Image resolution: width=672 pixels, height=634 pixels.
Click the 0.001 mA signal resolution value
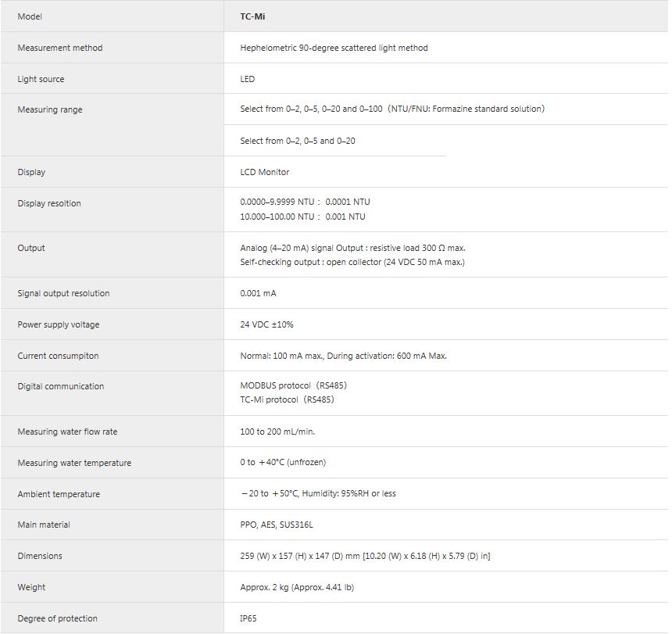(x=258, y=293)
